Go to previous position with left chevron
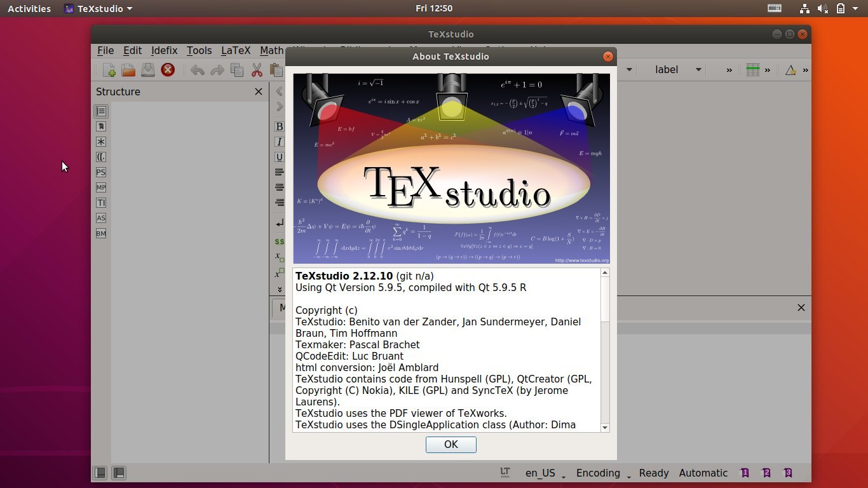Image resolution: width=868 pixels, height=488 pixels. (x=279, y=91)
